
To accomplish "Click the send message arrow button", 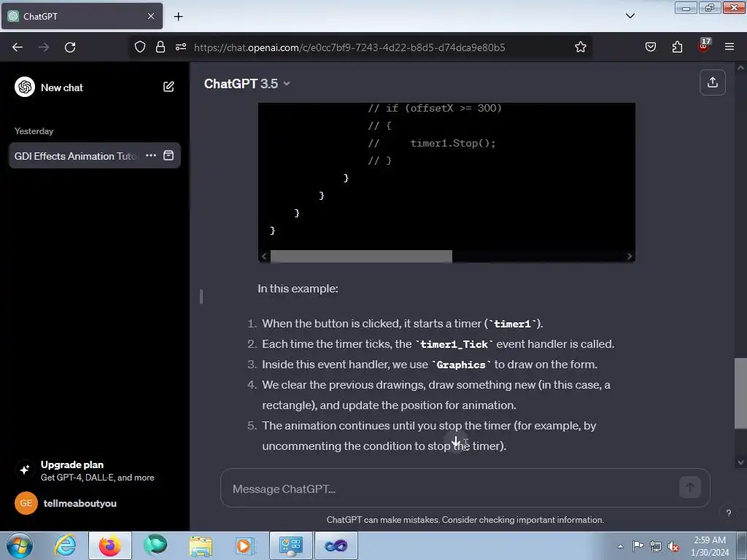I will click(x=689, y=487).
